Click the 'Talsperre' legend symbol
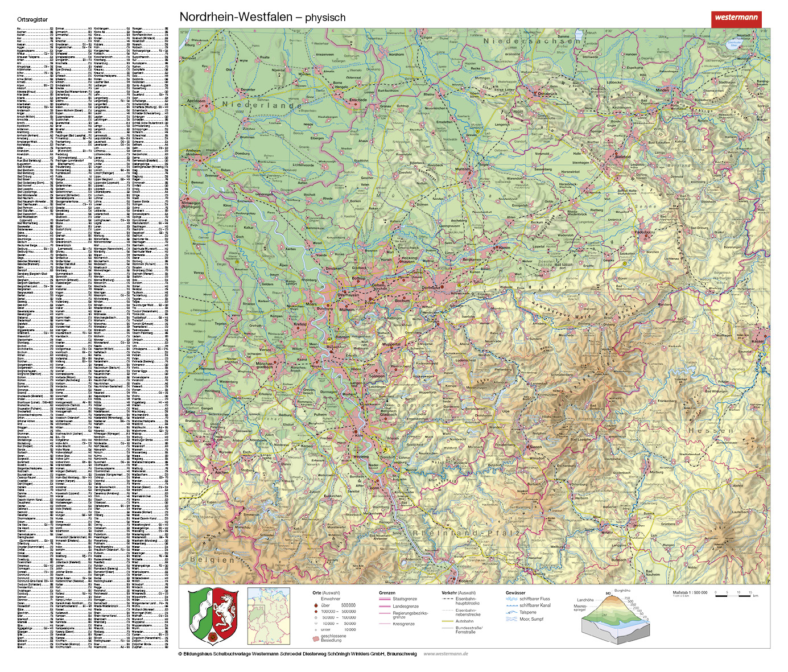The width and height of the screenshot is (788, 672). pos(511,612)
